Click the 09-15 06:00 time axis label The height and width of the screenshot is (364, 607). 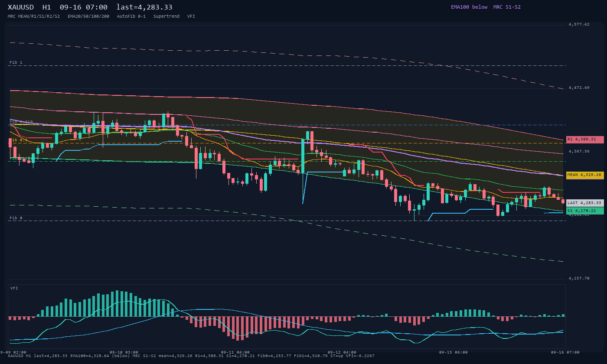pyautogui.click(x=454, y=352)
